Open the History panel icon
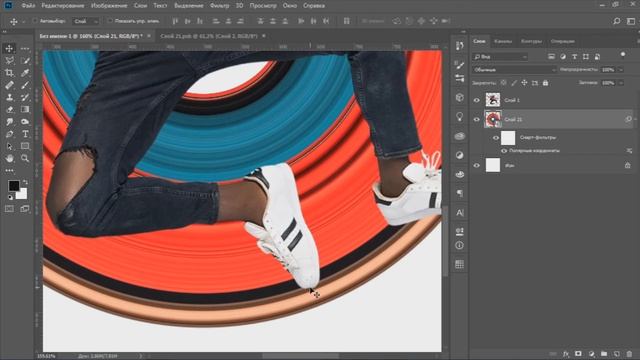Screen dimensions: 640x360 [460, 46]
